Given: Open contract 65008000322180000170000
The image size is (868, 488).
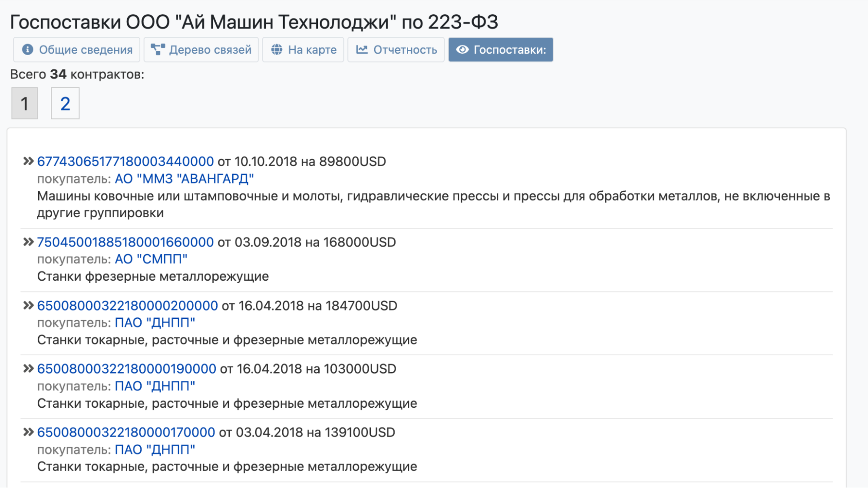Looking at the screenshot, I should [126, 432].
